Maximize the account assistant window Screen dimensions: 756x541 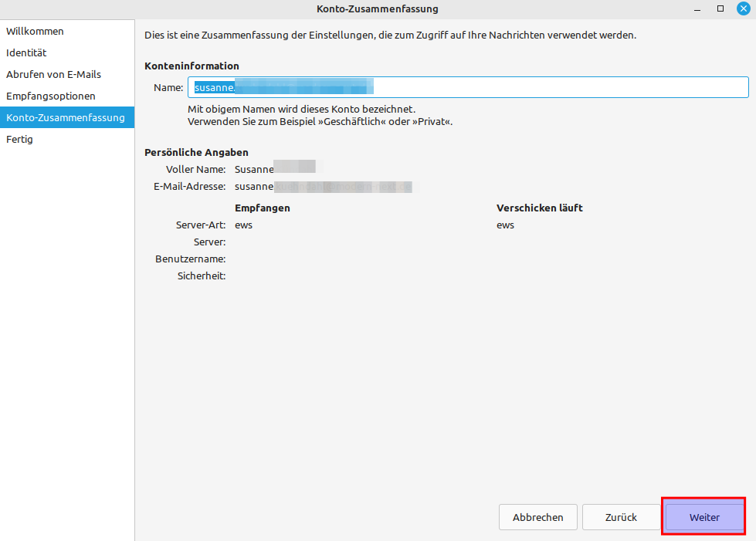[x=720, y=8]
